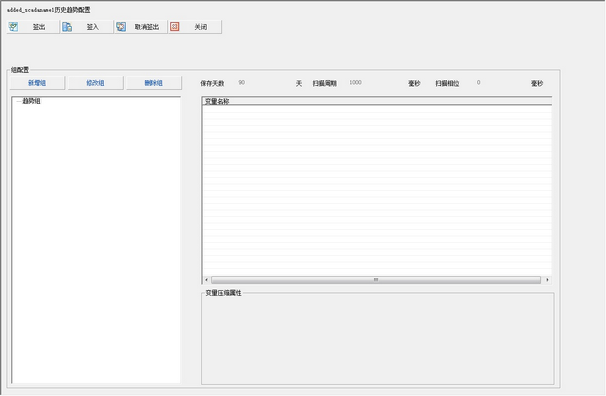Image resolution: width=606 pixels, height=396 pixels.
Task: Click the 修改组 modify group button
Action: click(x=95, y=83)
